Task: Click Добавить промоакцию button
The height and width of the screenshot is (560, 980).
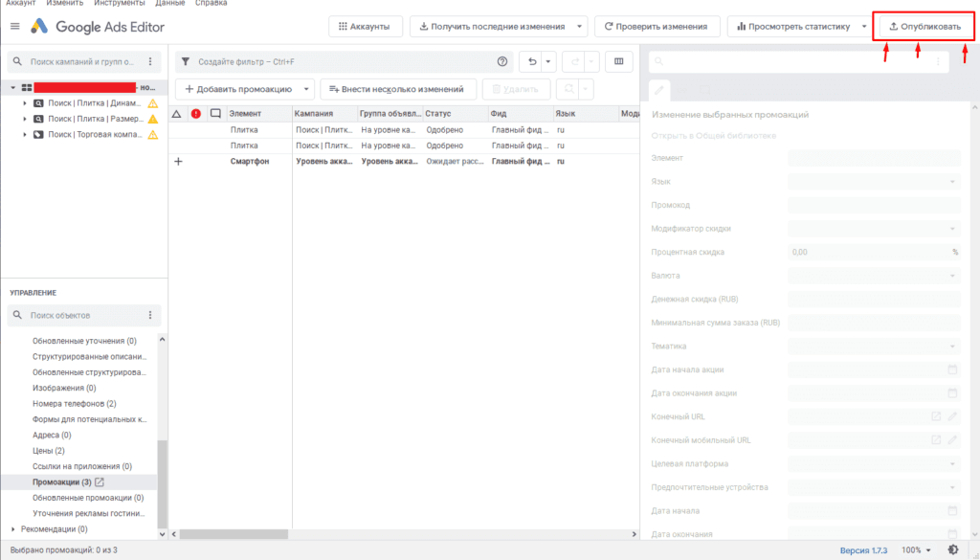Action: (x=238, y=89)
